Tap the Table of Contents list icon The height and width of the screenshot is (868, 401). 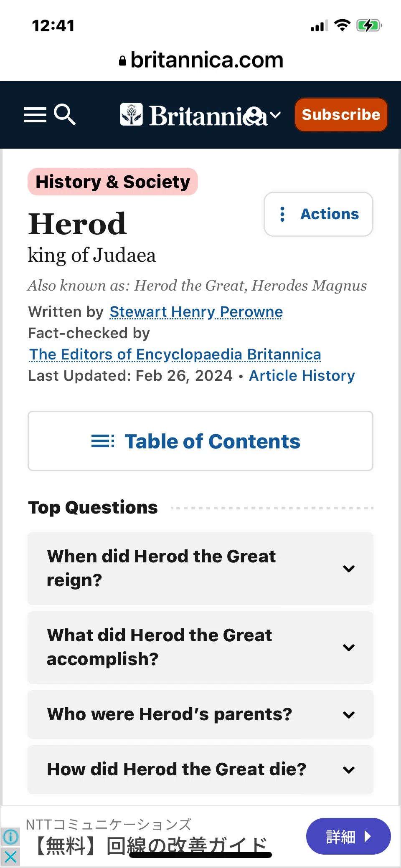(103, 441)
